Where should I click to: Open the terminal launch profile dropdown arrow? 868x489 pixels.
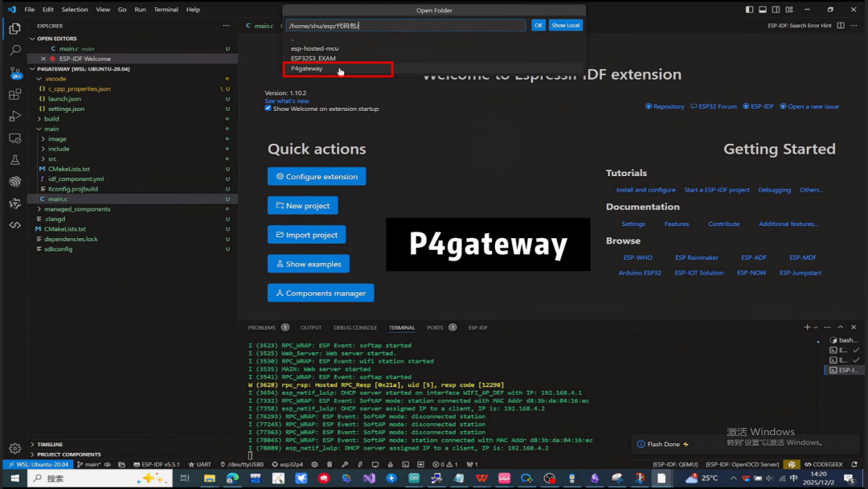[816, 327]
